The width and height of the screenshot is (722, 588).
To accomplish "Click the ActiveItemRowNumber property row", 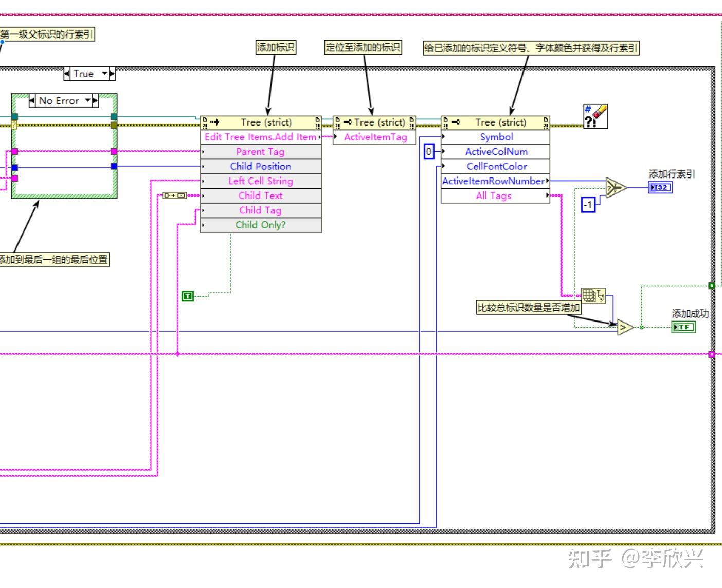I will tap(496, 181).
